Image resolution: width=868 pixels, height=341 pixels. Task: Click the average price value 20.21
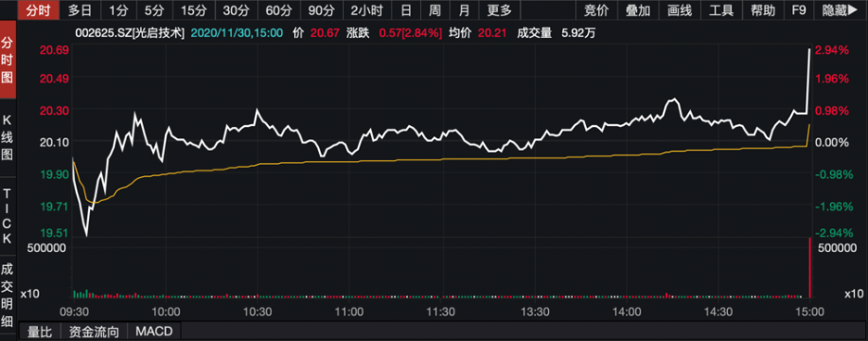pos(492,33)
